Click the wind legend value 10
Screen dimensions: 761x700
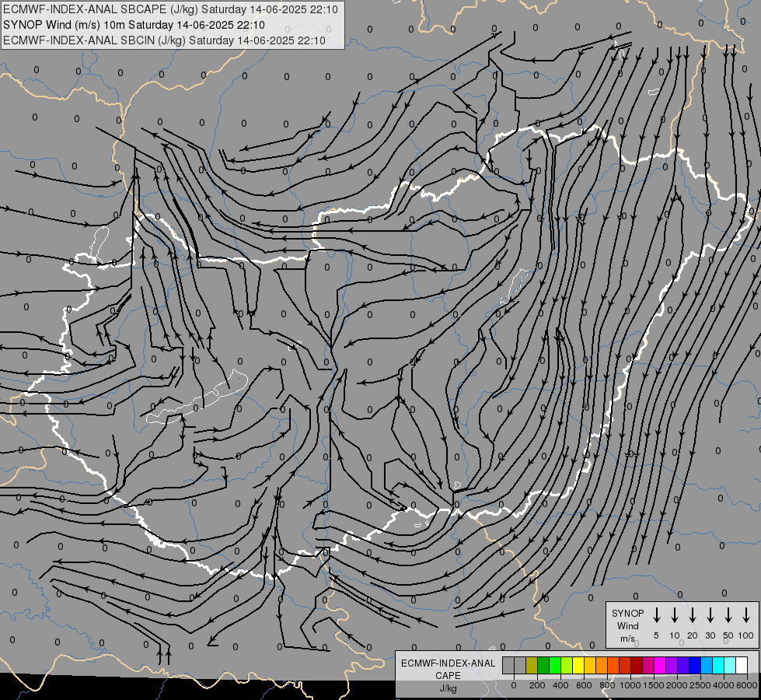click(675, 635)
